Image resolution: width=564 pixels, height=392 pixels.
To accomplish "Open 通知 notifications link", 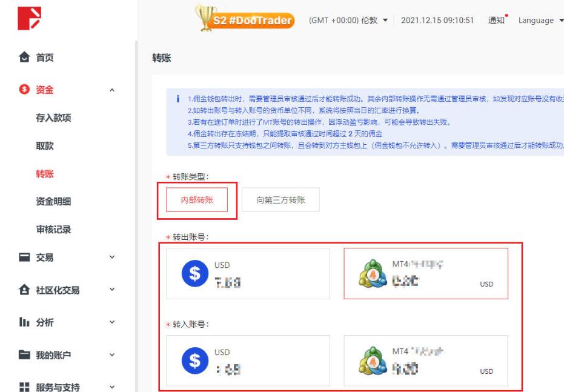I will tap(497, 21).
